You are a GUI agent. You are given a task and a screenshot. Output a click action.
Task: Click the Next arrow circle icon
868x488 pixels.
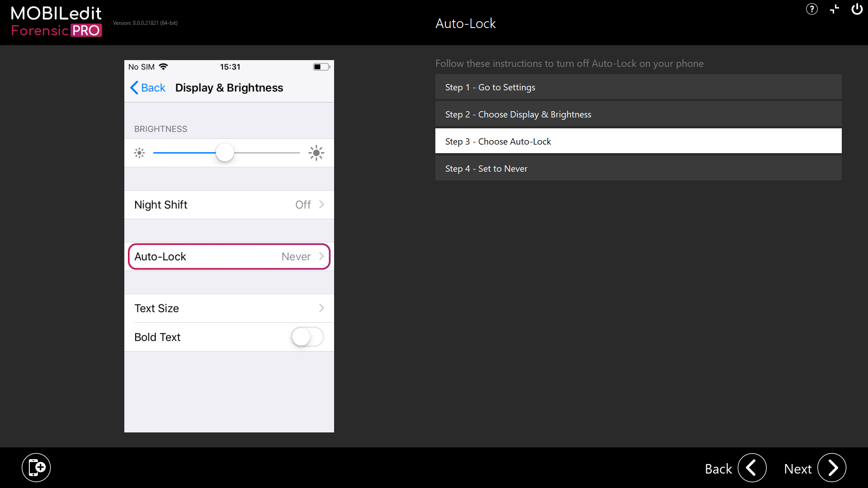(x=832, y=468)
